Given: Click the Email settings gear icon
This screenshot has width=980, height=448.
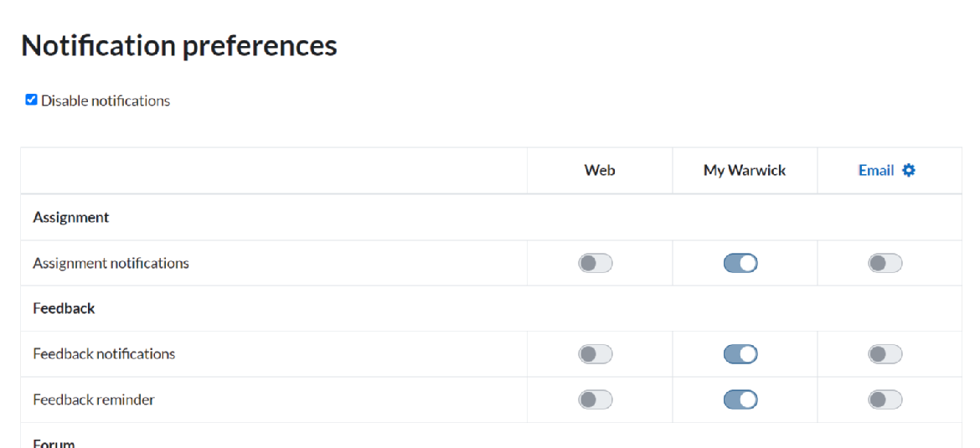Looking at the screenshot, I should pyautogui.click(x=909, y=171).
